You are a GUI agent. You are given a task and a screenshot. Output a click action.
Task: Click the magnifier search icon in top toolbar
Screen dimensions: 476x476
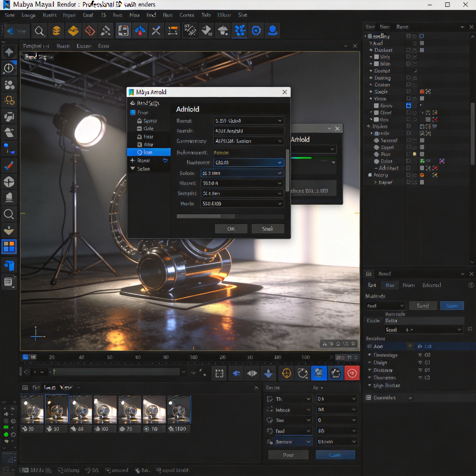click(40, 31)
